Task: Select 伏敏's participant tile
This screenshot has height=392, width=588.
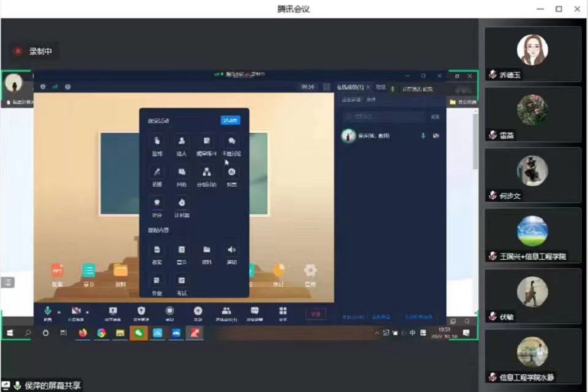Action: (532, 296)
